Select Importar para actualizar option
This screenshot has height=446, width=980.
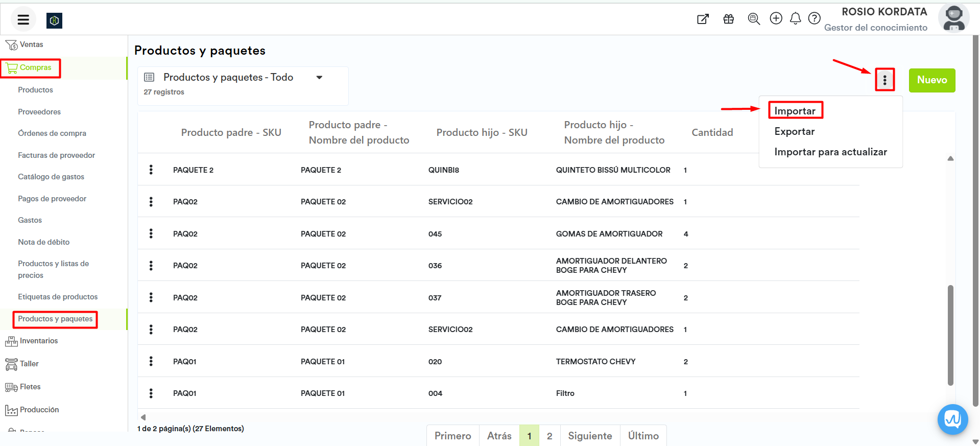pyautogui.click(x=830, y=152)
